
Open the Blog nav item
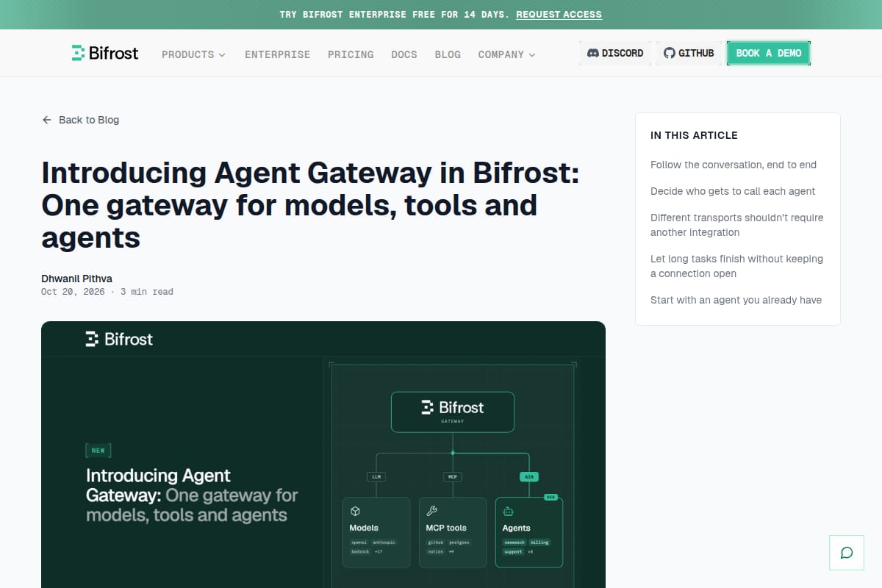coord(448,54)
